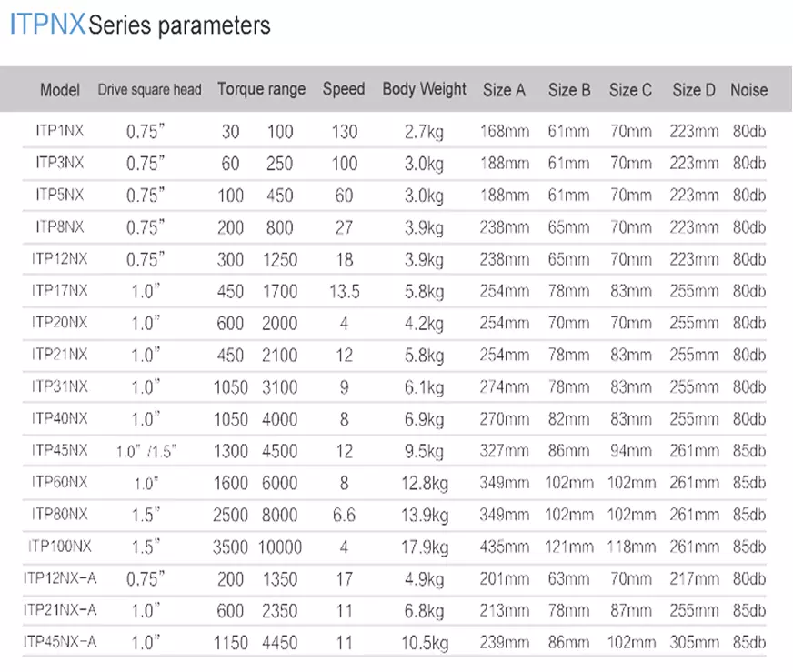Select the Size A column header
The width and height of the screenshot is (793, 672).
(504, 90)
